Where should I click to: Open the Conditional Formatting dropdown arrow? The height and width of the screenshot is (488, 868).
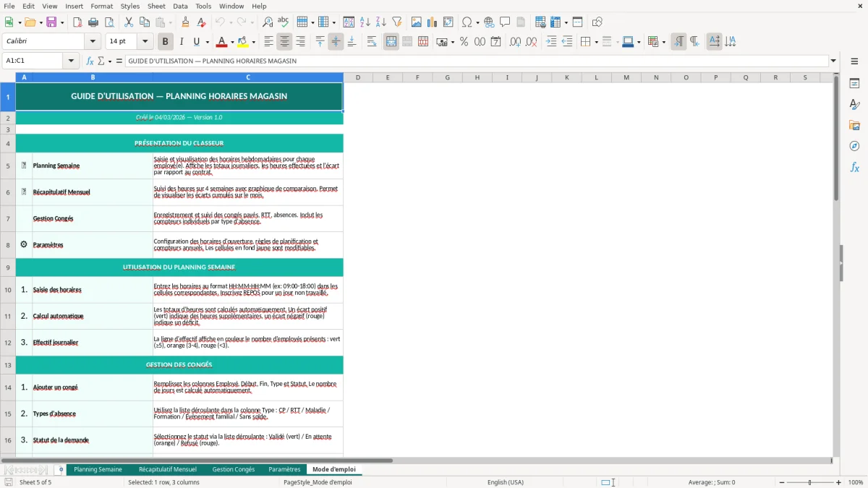[x=663, y=42]
